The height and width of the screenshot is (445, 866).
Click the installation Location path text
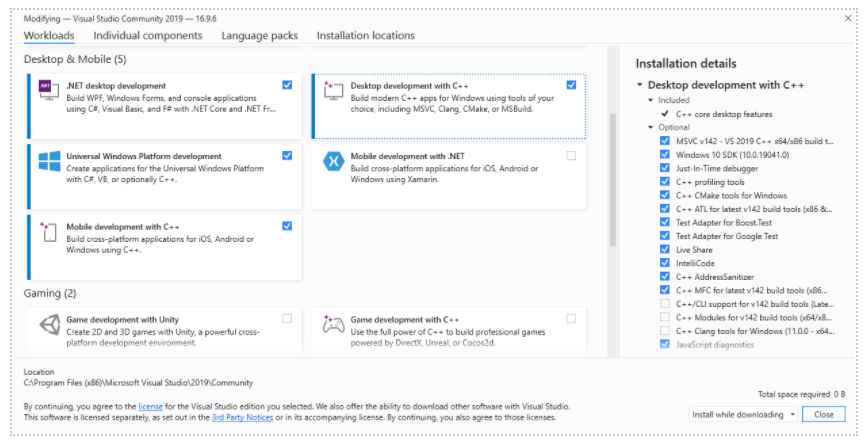point(138,383)
